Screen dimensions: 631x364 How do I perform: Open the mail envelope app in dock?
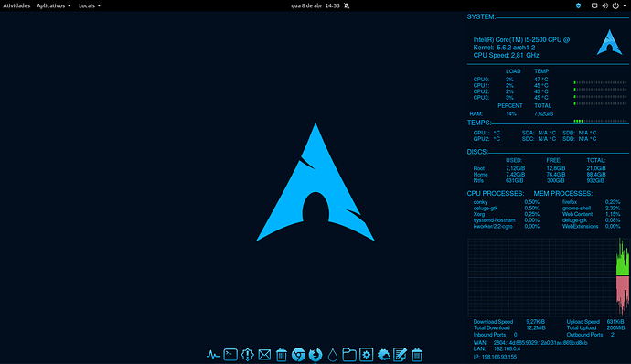264,355
